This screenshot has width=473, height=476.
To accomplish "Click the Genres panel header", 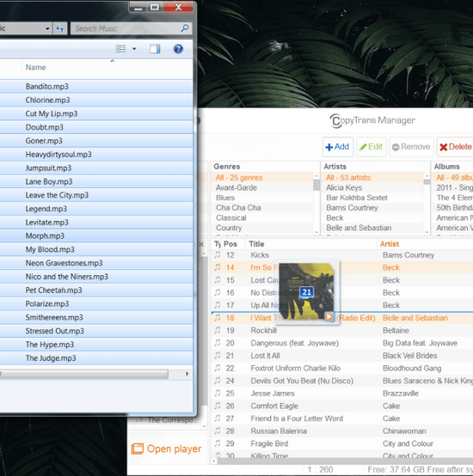I will coord(227,167).
